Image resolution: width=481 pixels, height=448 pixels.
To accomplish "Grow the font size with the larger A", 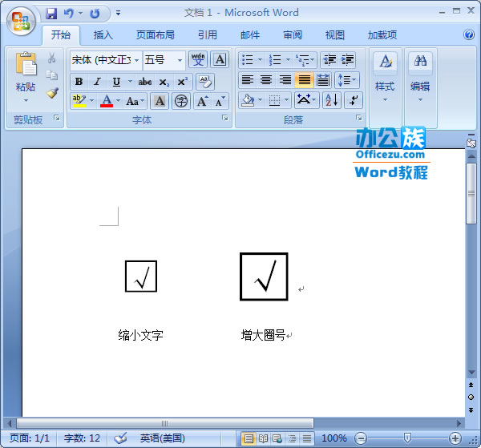I will click(x=203, y=101).
